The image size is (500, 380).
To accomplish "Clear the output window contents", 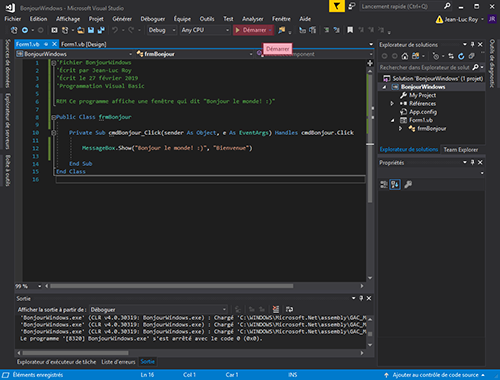I will click(276, 309).
